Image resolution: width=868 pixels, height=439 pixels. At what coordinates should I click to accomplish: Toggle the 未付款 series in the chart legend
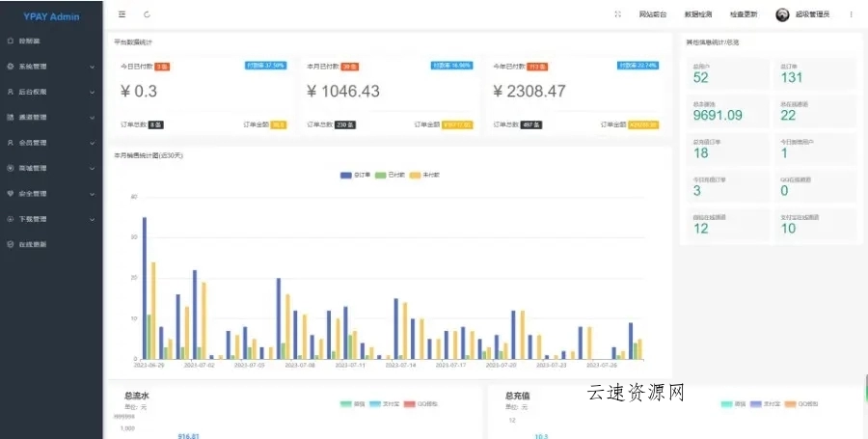coord(424,175)
